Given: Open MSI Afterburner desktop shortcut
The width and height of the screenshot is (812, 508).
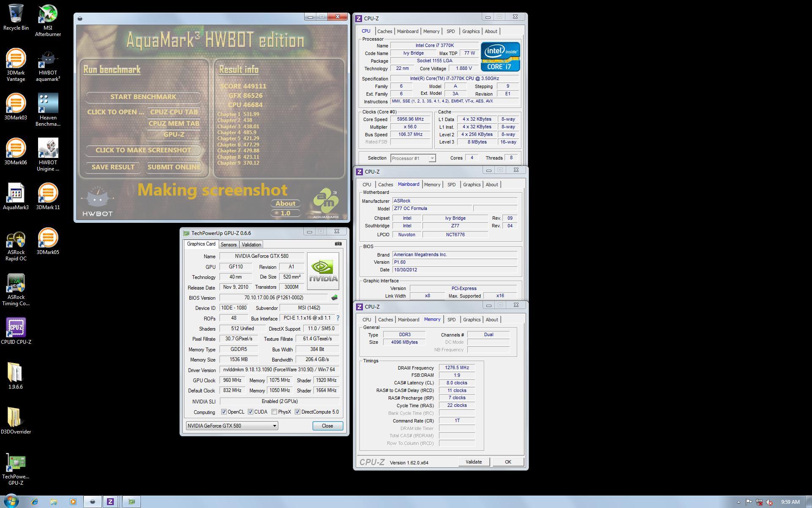Looking at the screenshot, I should coord(48,20).
